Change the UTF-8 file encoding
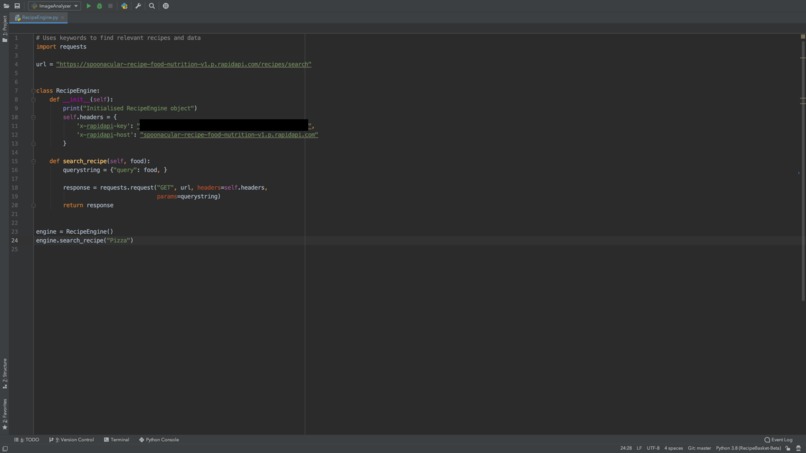 pyautogui.click(x=653, y=448)
